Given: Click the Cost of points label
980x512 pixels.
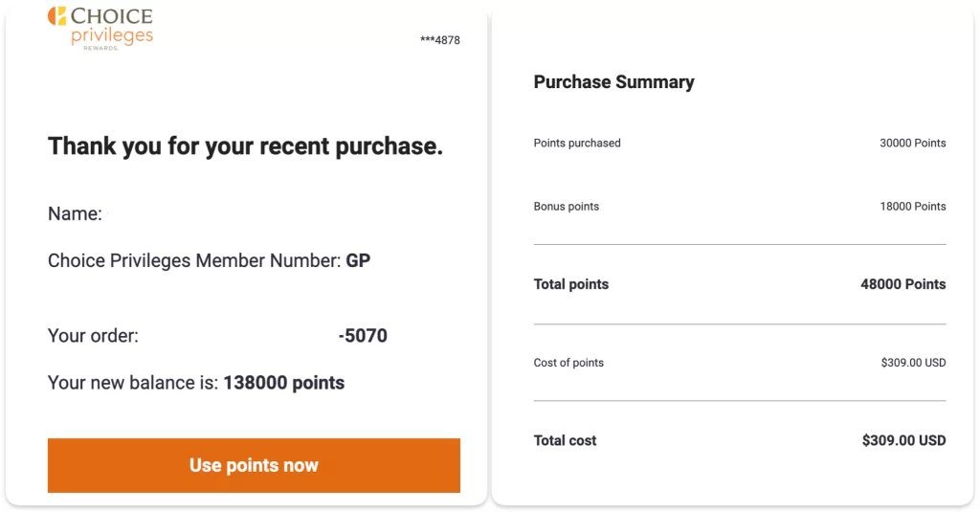Looking at the screenshot, I should 568,363.
